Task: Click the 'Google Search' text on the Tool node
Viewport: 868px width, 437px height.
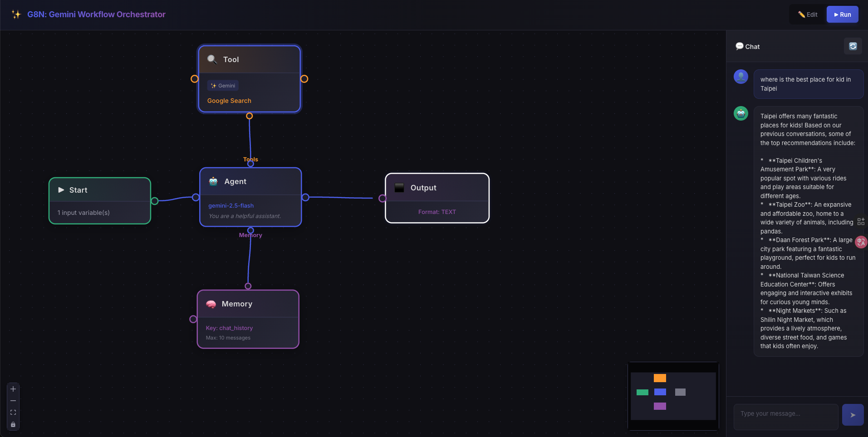Action: click(x=229, y=101)
